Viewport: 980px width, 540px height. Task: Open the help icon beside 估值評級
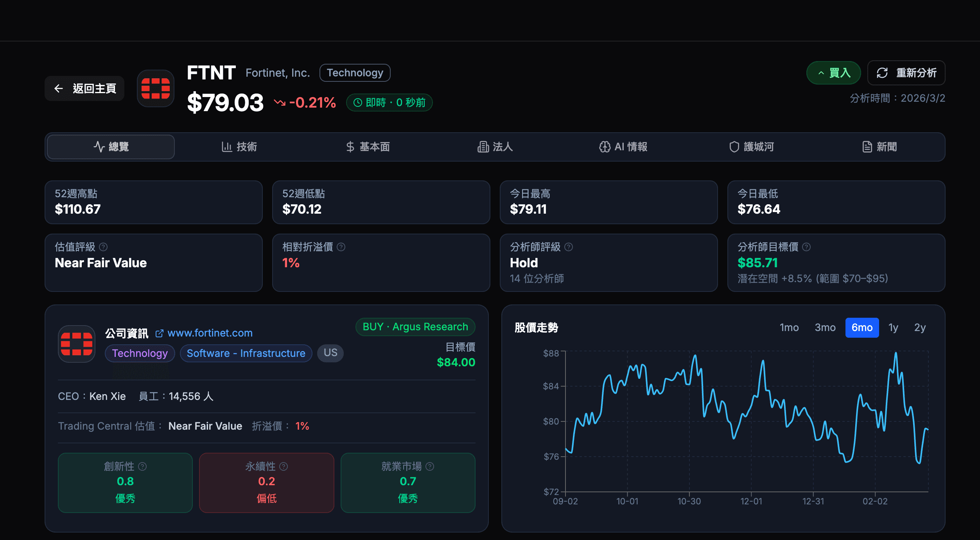[x=103, y=247]
